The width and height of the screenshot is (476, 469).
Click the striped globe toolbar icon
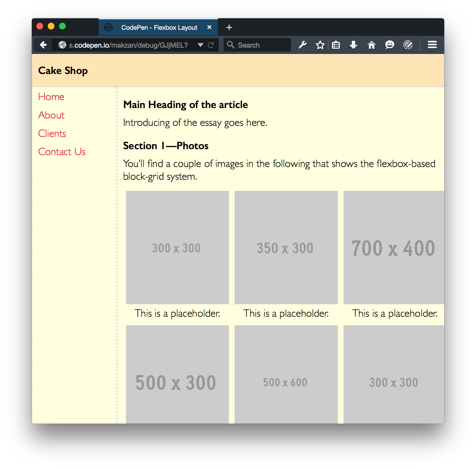click(x=408, y=45)
